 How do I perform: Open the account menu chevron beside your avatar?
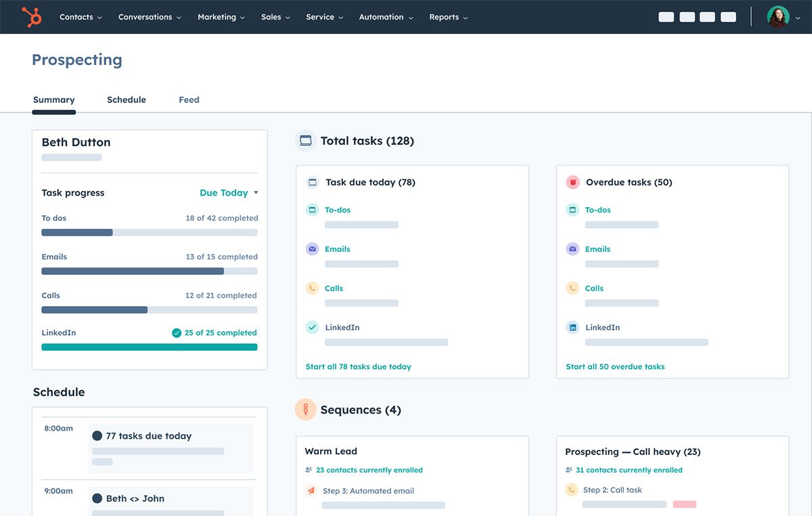pyautogui.click(x=796, y=17)
